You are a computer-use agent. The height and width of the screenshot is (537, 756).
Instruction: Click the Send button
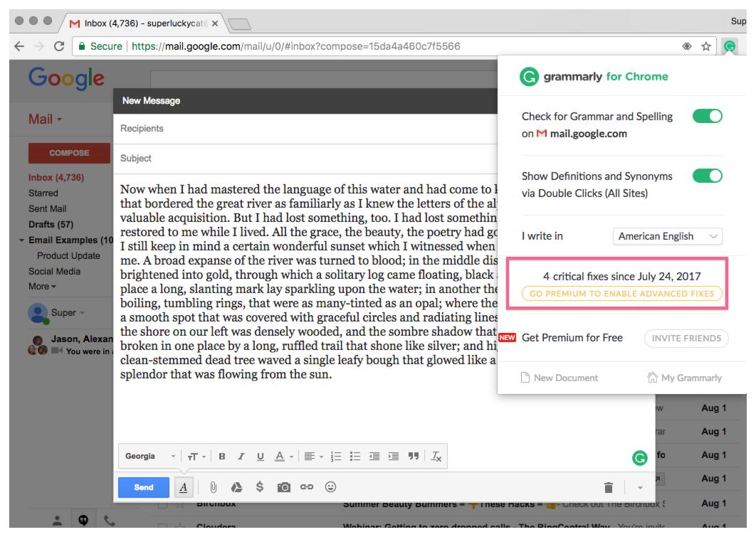tap(144, 487)
